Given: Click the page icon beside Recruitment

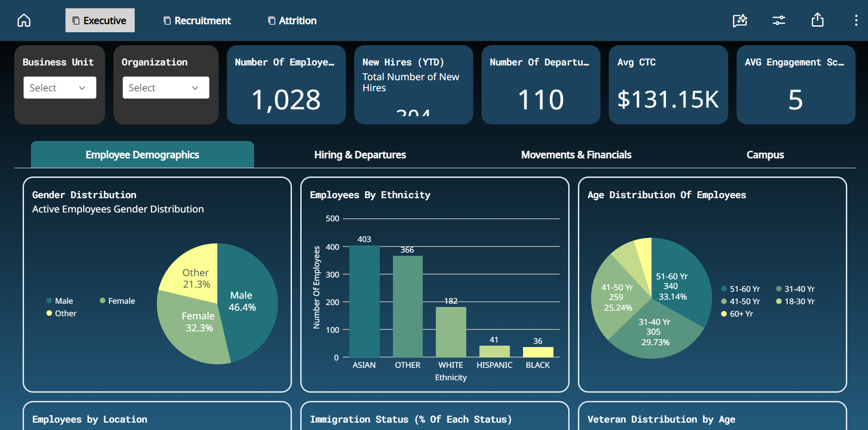Looking at the screenshot, I should click(167, 21).
